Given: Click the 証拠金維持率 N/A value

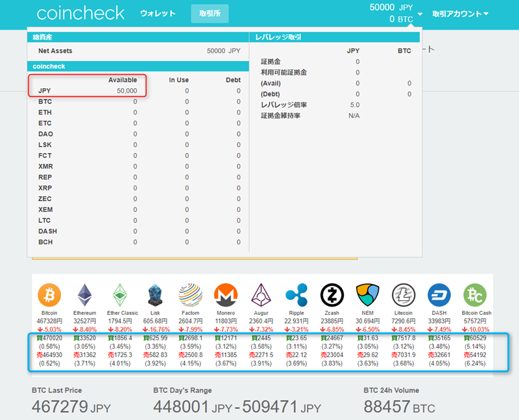Looking at the screenshot, I should [354, 116].
